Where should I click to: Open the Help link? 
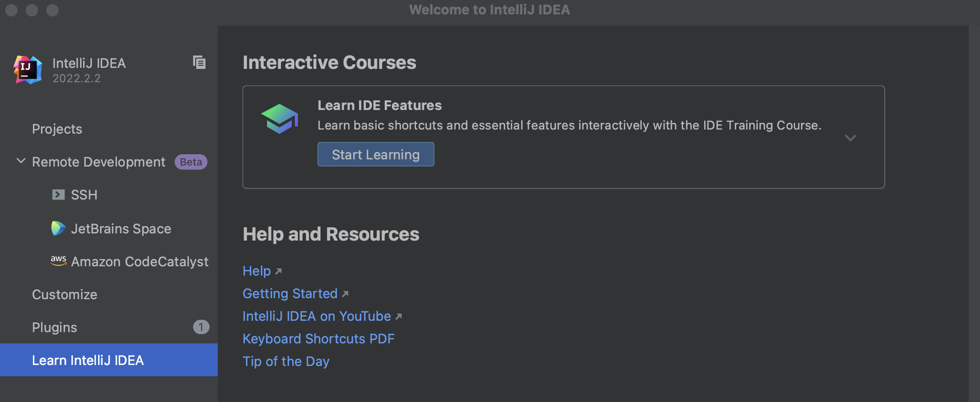pyautogui.click(x=257, y=271)
